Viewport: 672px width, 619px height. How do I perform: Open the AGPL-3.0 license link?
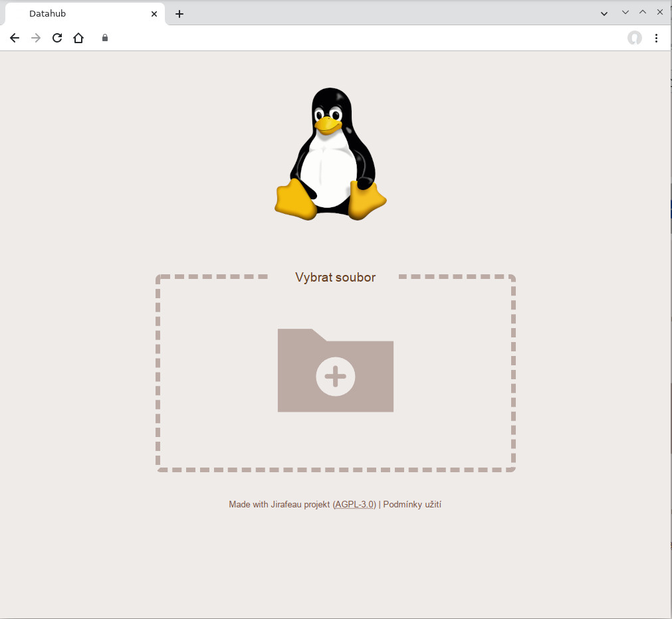354,504
